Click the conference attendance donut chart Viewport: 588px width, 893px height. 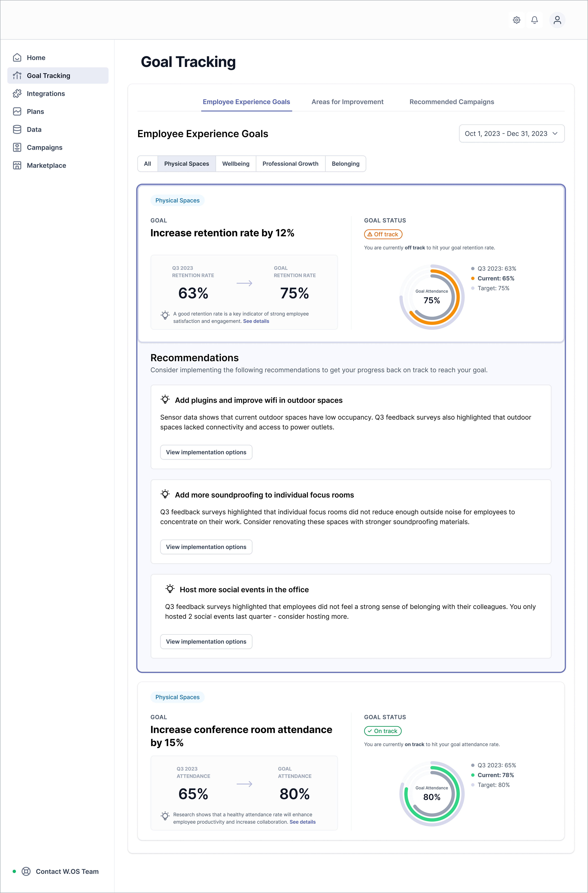432,794
